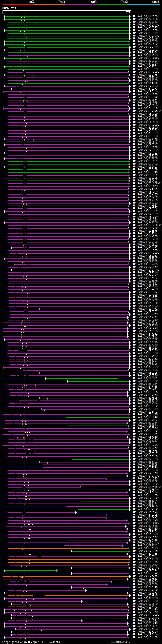Click label UniRef100_B6TDE4

click(145, 384)
